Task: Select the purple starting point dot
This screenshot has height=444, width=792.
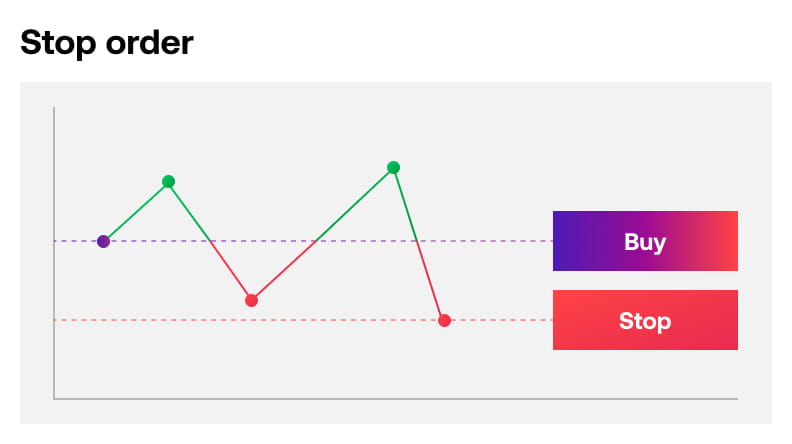Action: (103, 241)
